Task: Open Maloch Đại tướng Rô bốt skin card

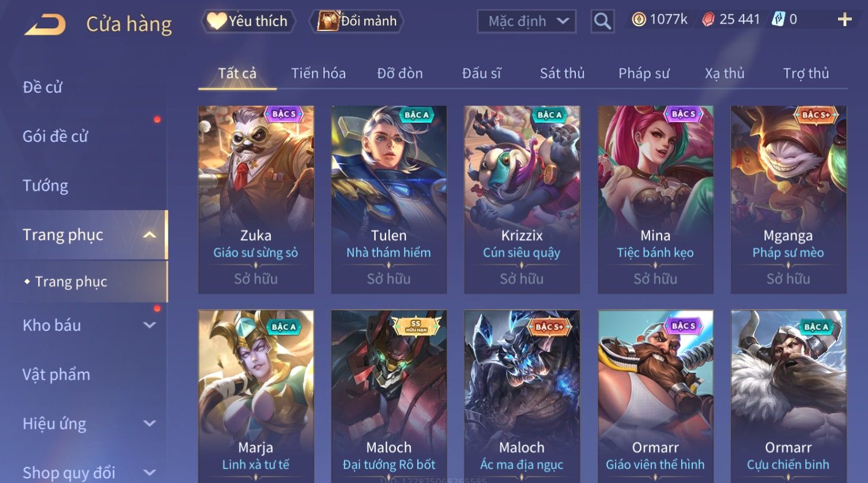Action: [389, 396]
